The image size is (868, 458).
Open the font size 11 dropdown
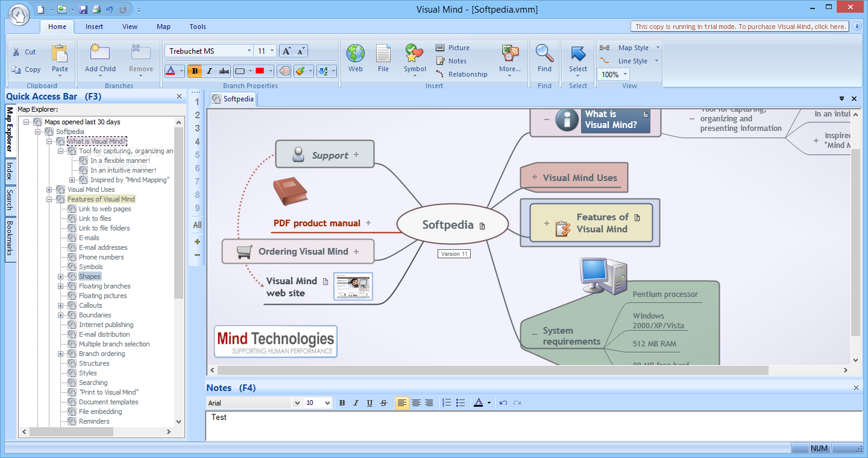[272, 51]
